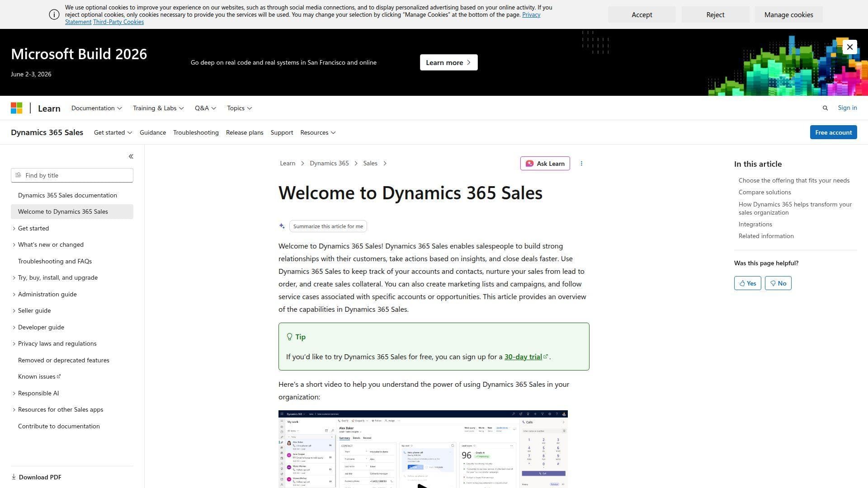Open the Documentation dropdown menu
The width and height of the screenshot is (868, 488).
point(96,108)
